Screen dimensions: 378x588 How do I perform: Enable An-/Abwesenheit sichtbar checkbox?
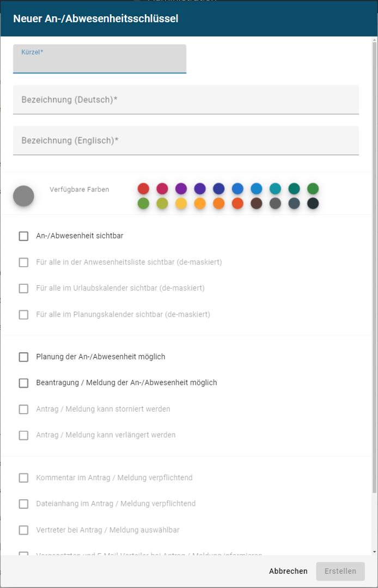click(x=23, y=236)
